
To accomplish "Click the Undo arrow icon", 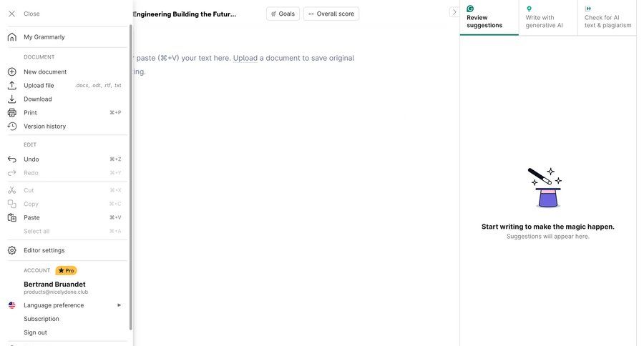I will tap(12, 159).
